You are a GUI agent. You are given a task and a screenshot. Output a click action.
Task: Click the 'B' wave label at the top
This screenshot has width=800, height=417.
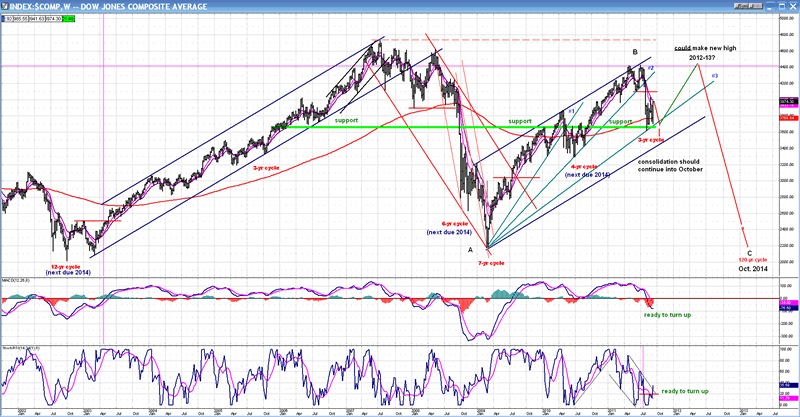point(635,52)
